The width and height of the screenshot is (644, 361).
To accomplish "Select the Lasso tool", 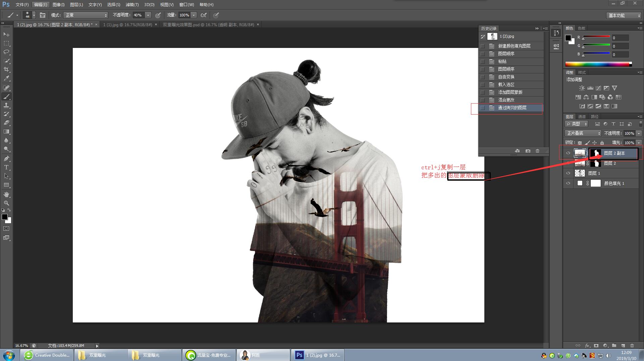I will (6, 52).
